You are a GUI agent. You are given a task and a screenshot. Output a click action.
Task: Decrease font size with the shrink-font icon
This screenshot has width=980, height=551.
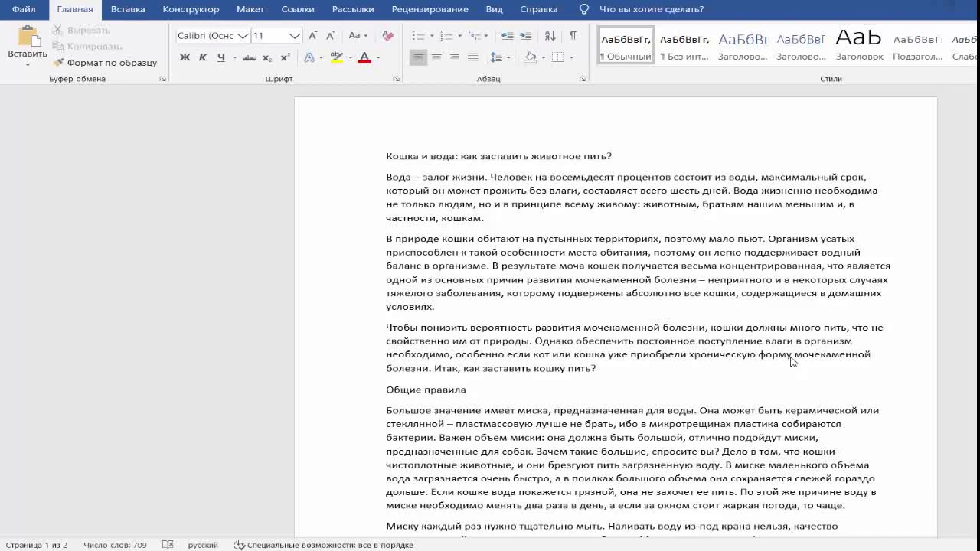coord(330,36)
